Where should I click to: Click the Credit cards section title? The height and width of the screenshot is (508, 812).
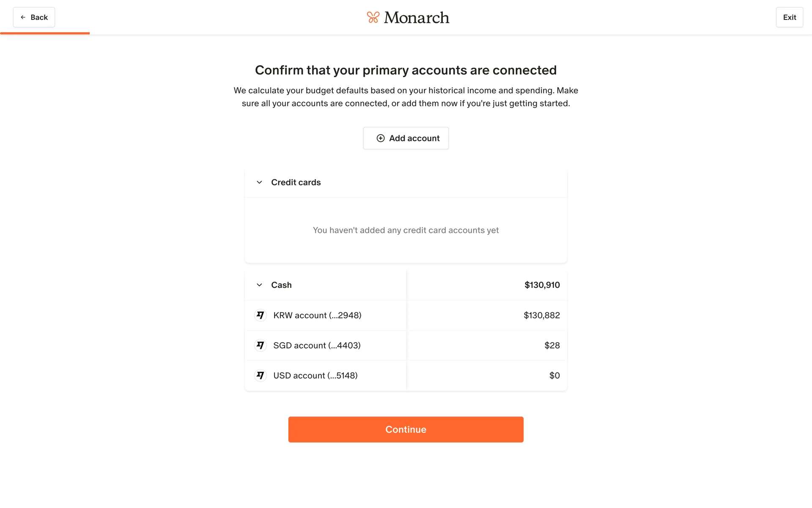pyautogui.click(x=296, y=182)
